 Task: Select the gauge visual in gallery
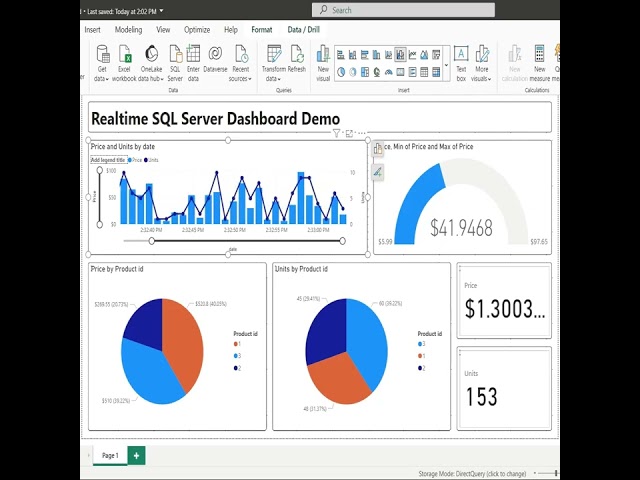point(389,72)
